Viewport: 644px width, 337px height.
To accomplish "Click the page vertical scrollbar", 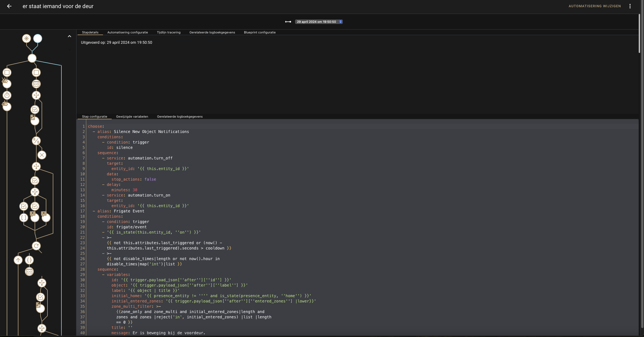I will tap(639, 33).
